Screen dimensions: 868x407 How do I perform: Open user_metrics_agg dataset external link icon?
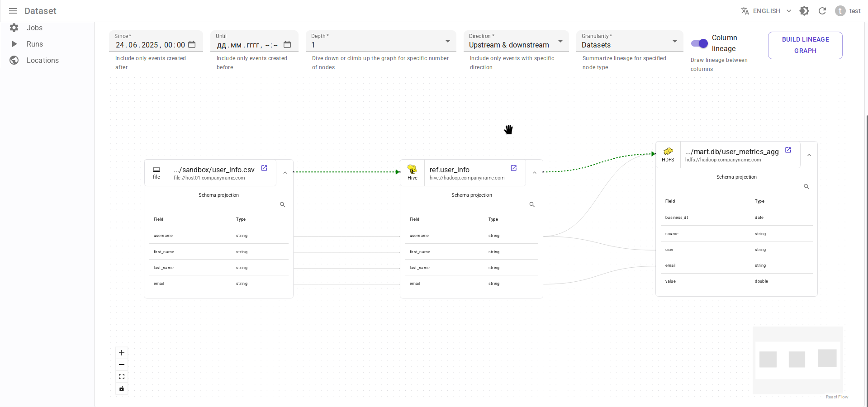(x=788, y=150)
